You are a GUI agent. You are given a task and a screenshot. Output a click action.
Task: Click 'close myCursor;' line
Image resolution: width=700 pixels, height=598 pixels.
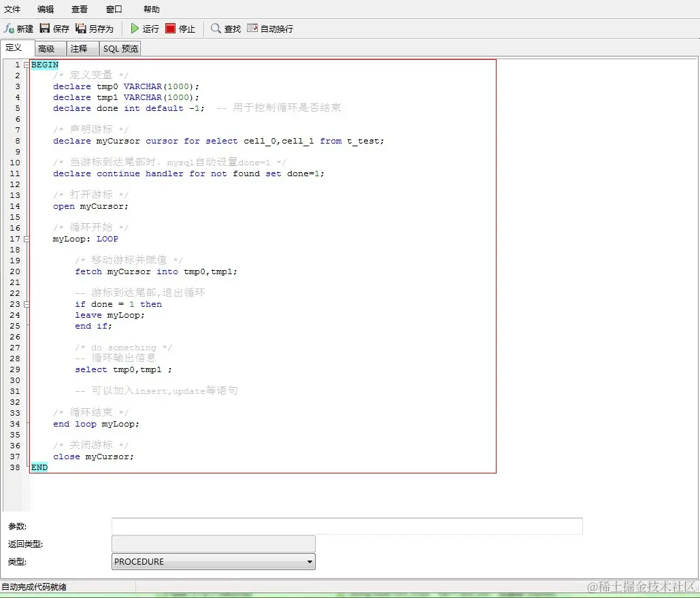pyautogui.click(x=93, y=457)
